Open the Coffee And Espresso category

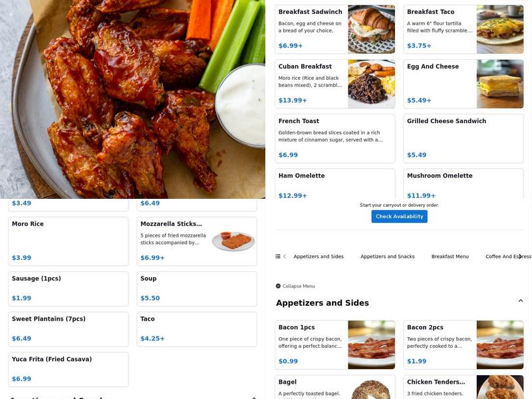pyautogui.click(x=508, y=257)
